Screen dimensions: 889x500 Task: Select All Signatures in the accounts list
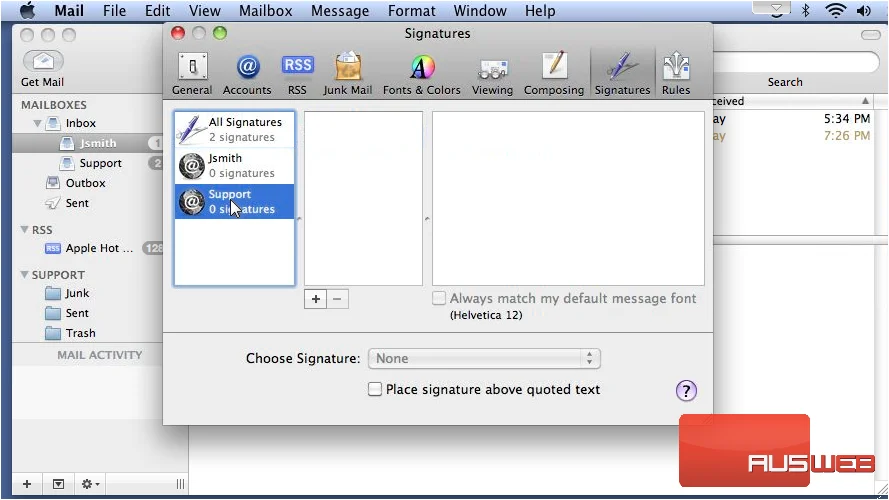234,129
